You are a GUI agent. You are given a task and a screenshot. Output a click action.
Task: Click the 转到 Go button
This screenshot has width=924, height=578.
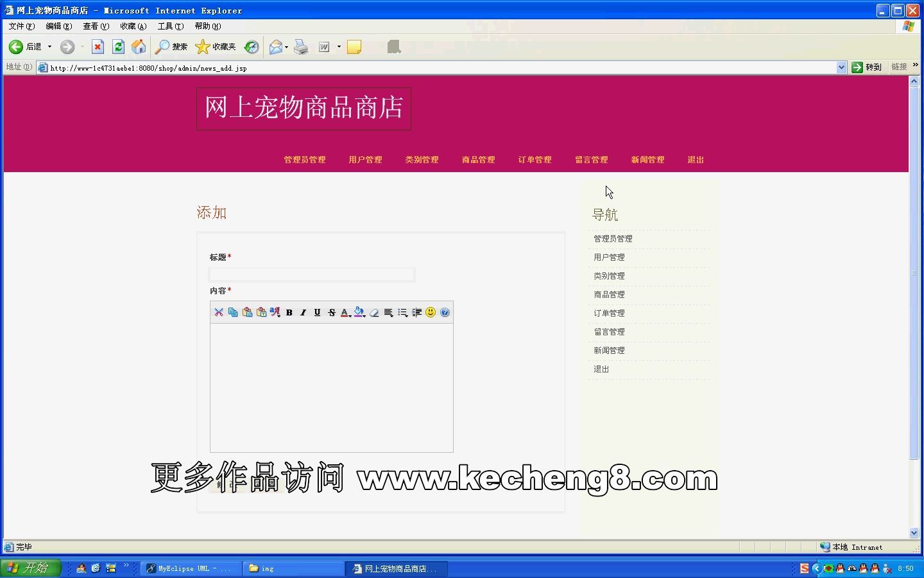[x=867, y=67]
